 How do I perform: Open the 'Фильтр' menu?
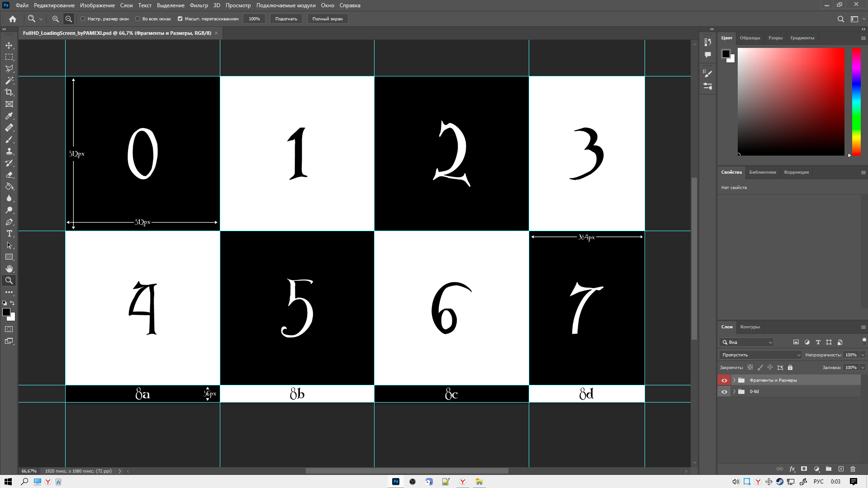(199, 5)
